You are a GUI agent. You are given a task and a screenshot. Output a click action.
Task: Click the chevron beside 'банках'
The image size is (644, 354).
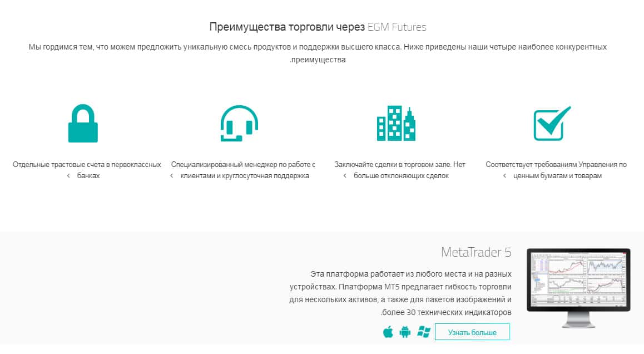[x=68, y=176]
